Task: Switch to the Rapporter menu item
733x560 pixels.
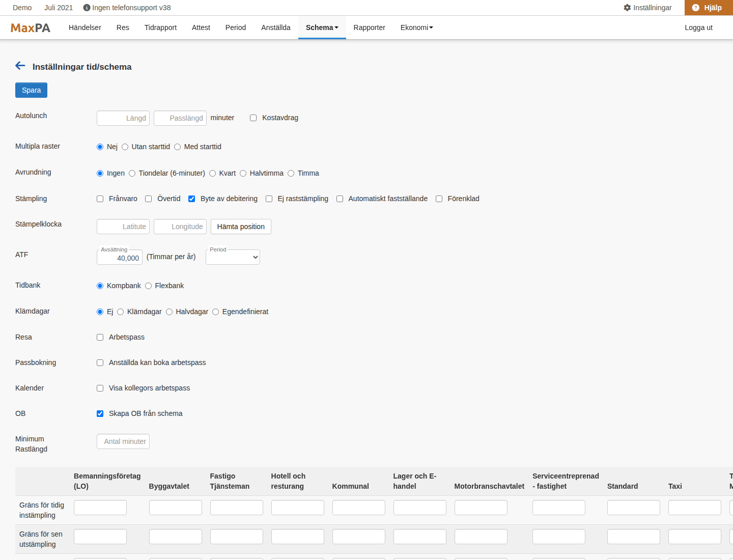Action: click(370, 27)
